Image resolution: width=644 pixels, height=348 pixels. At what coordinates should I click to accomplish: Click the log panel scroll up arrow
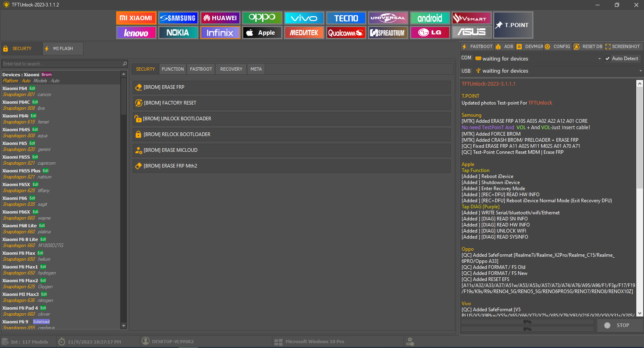(x=640, y=84)
